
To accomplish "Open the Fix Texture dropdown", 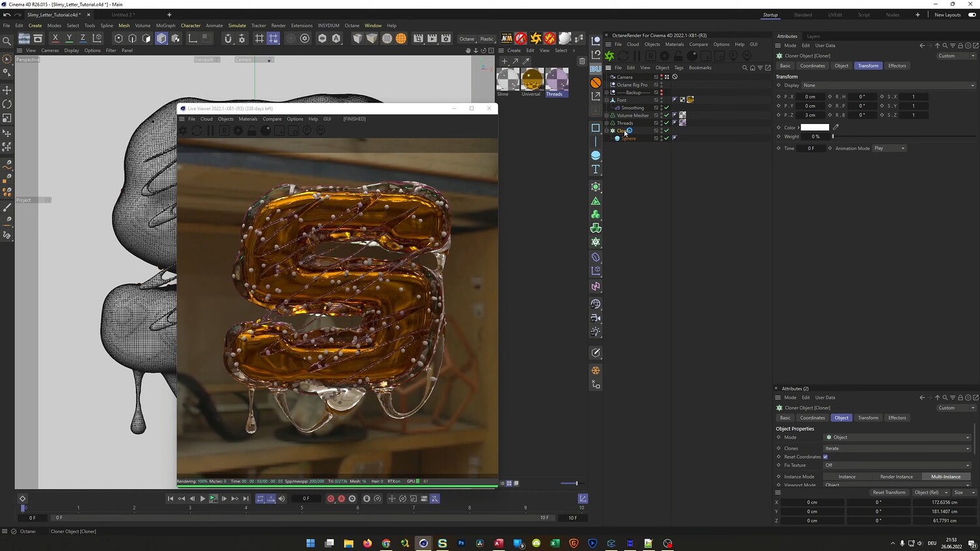I will click(898, 465).
